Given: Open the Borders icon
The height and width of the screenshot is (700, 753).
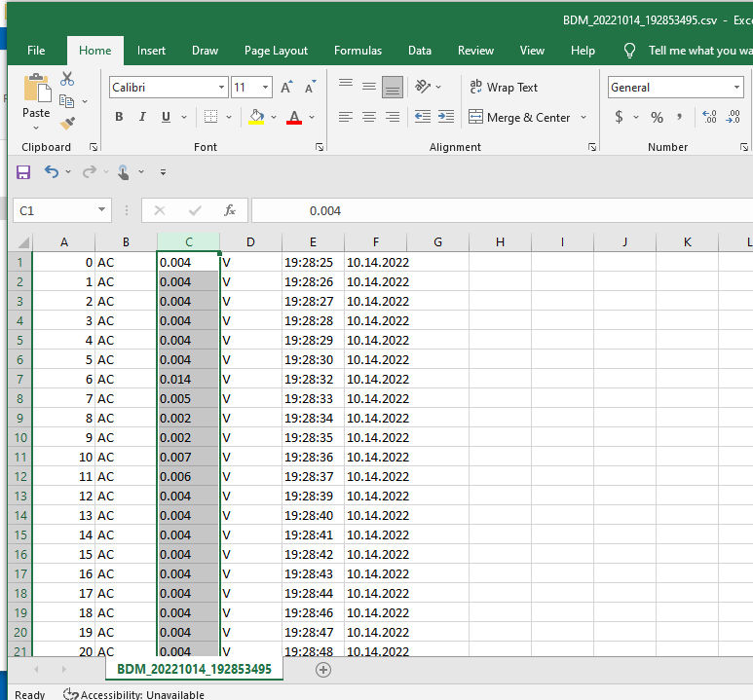Looking at the screenshot, I should point(210,117).
